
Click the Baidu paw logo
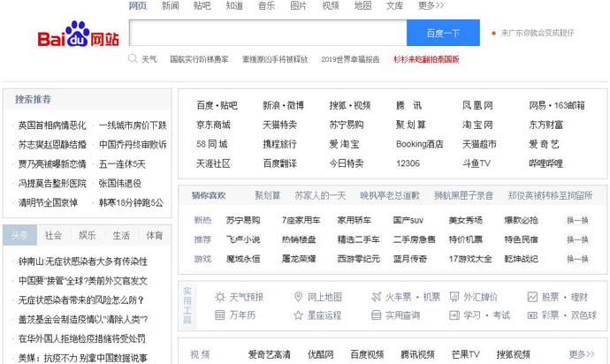[x=78, y=34]
